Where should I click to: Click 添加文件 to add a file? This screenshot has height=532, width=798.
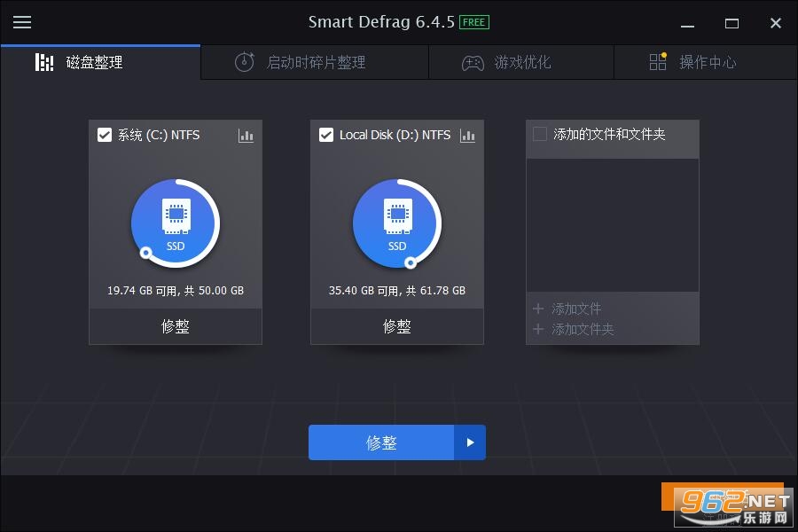pyautogui.click(x=567, y=309)
